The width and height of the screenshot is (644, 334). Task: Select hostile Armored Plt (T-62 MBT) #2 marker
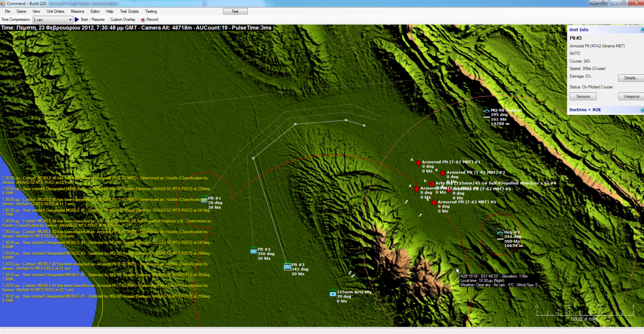(442, 173)
